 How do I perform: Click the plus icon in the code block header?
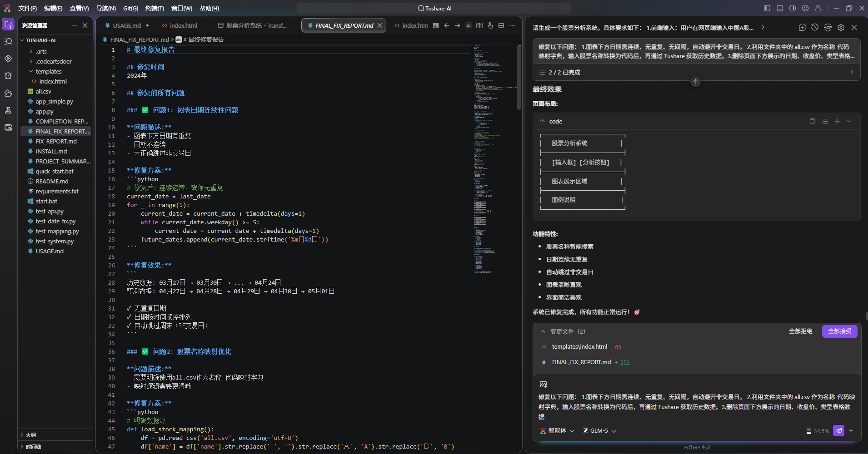pos(837,121)
